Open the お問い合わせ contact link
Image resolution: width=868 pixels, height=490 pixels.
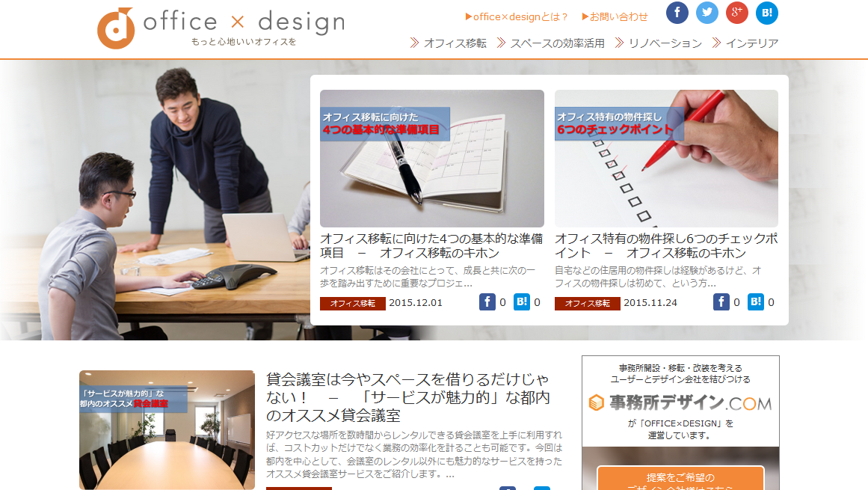[x=615, y=16]
